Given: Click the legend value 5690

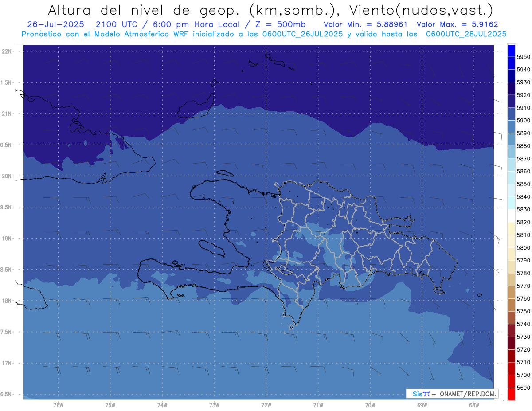Looking at the screenshot, I should pyautogui.click(x=524, y=388).
